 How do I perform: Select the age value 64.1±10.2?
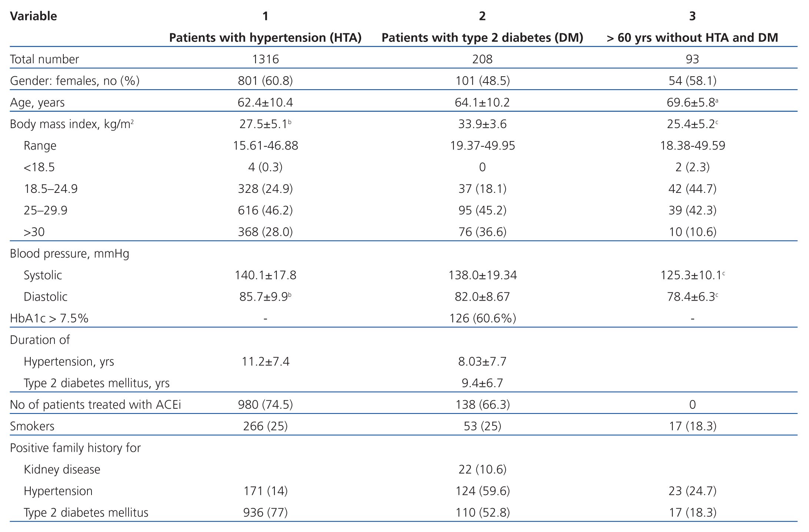click(482, 103)
